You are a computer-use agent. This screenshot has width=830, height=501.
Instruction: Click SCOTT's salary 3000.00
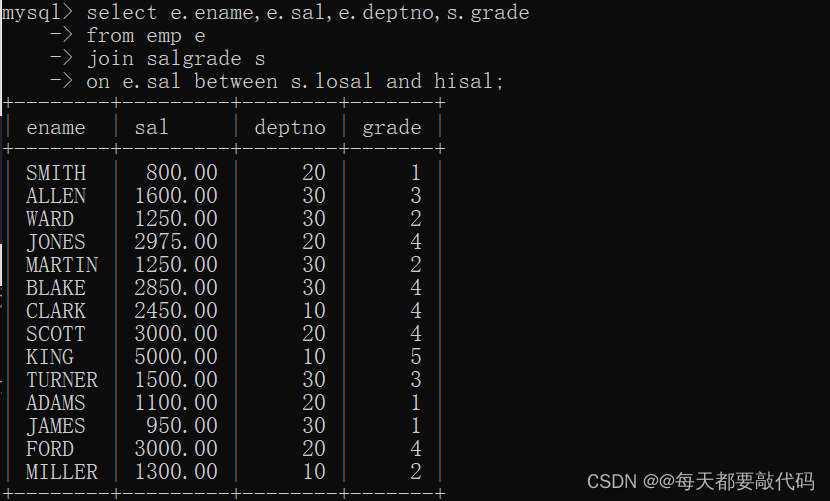[176, 334]
